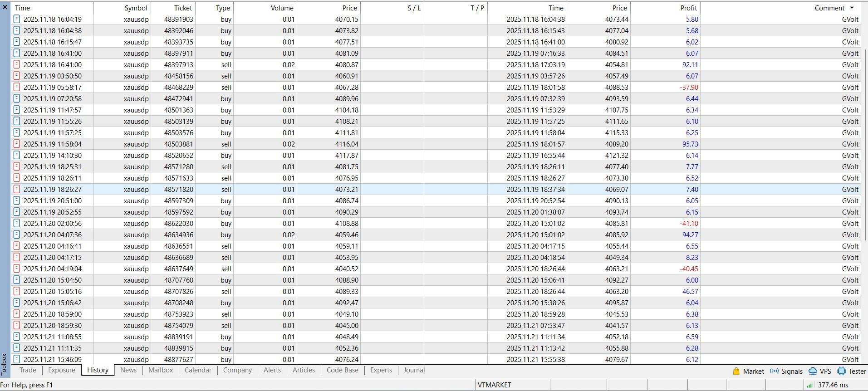Screen dimensions: 868x391
Task: Open the Comment column dropdown arrow
Action: tap(852, 8)
